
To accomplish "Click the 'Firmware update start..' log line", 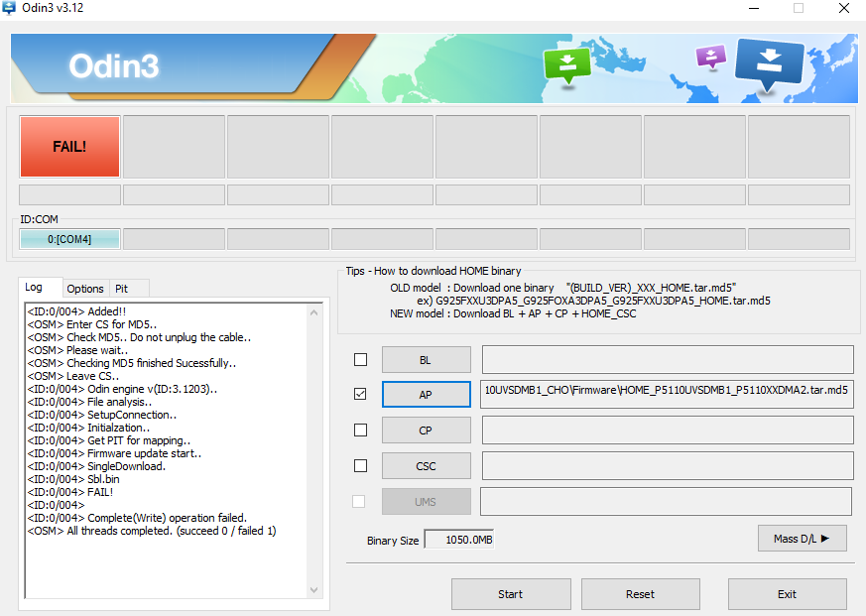I will pyautogui.click(x=114, y=453).
